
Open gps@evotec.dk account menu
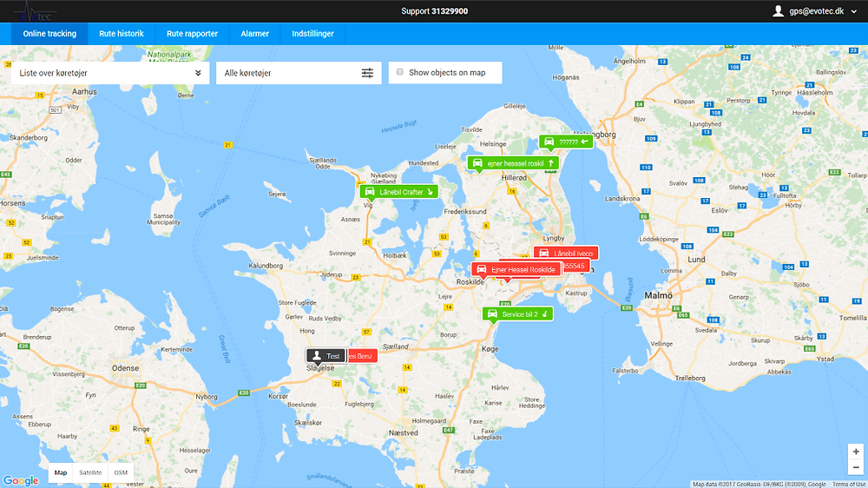tap(814, 11)
